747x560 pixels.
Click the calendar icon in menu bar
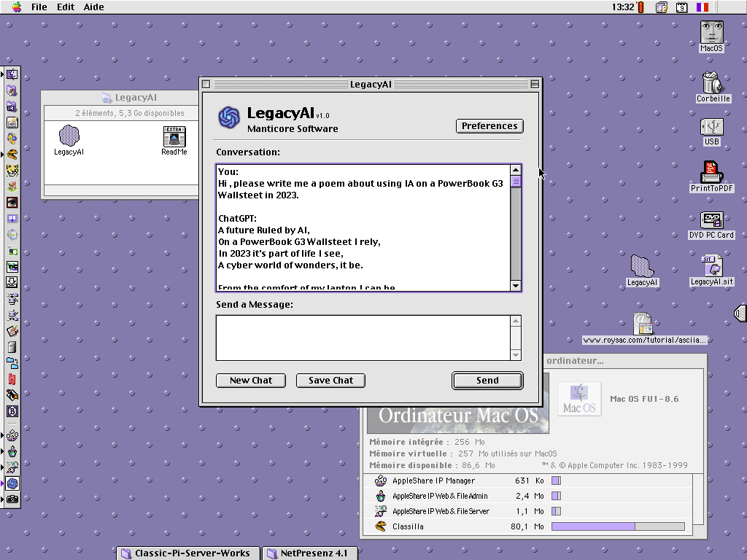point(682,7)
